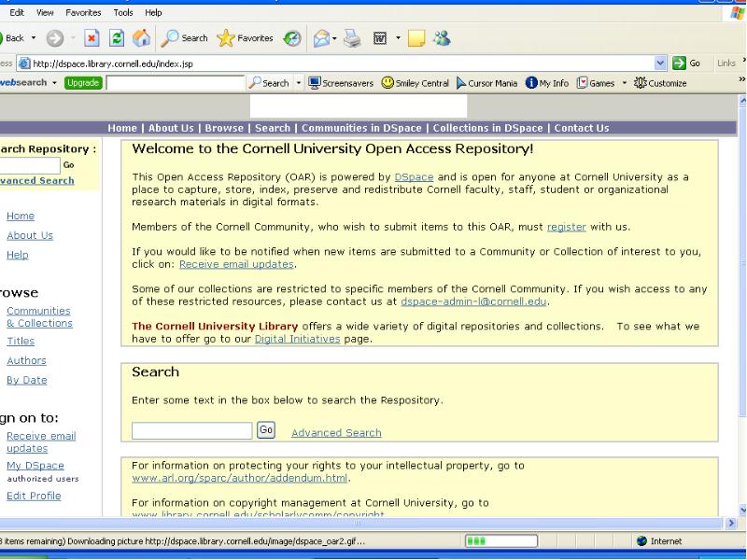Open the websearch logo dropdown arrow
This screenshot has height=560, width=747.
coord(54,83)
